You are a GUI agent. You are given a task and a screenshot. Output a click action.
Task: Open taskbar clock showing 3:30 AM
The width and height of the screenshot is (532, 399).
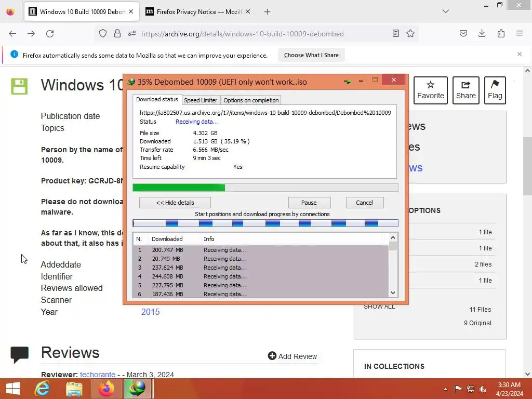point(509,389)
